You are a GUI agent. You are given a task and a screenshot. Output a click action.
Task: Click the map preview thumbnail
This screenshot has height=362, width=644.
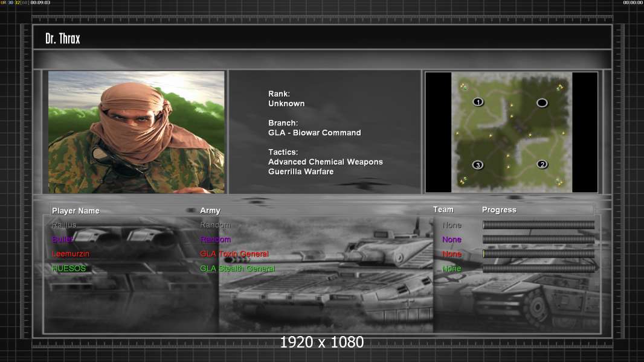[511, 132]
